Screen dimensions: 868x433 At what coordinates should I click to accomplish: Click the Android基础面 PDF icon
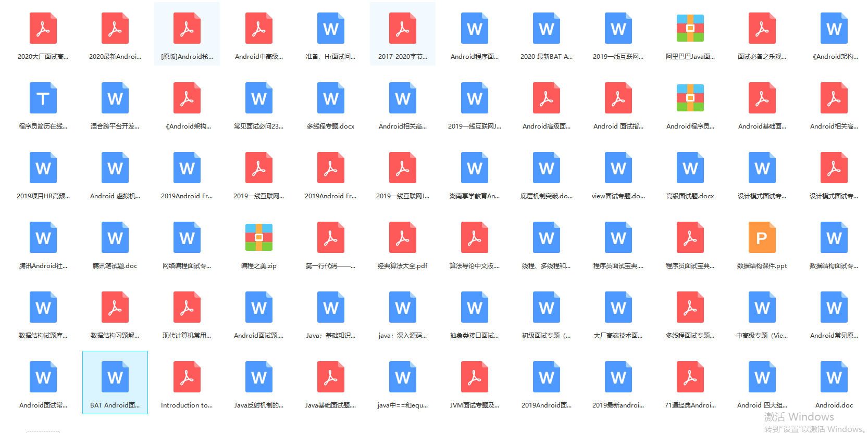pos(762,98)
